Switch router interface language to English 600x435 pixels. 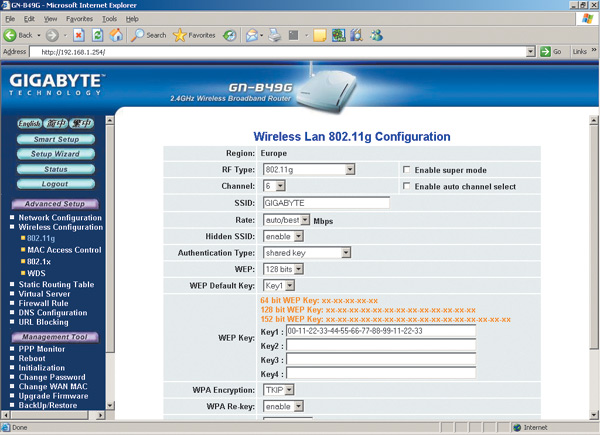29,124
